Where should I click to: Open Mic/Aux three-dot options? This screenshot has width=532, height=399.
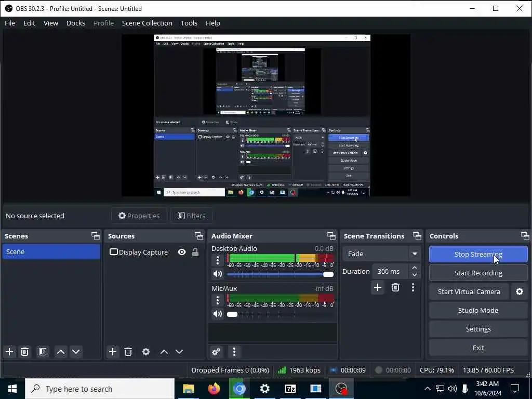coord(218,300)
